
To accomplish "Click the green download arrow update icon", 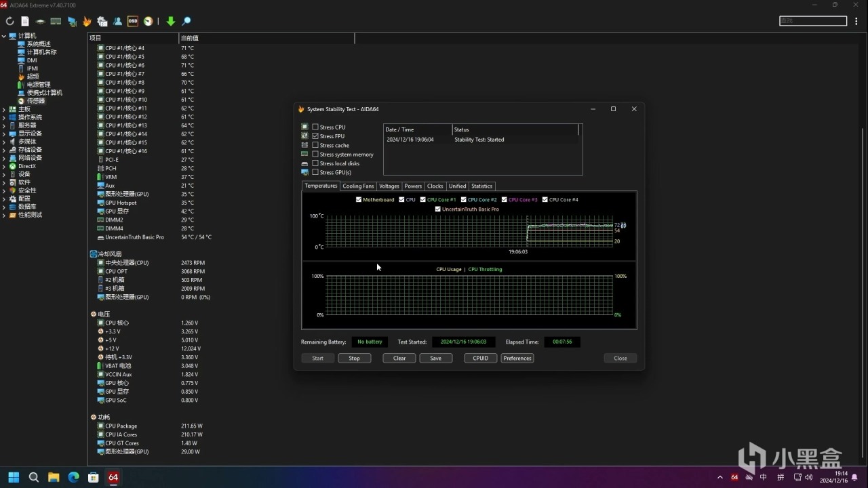I will [171, 22].
